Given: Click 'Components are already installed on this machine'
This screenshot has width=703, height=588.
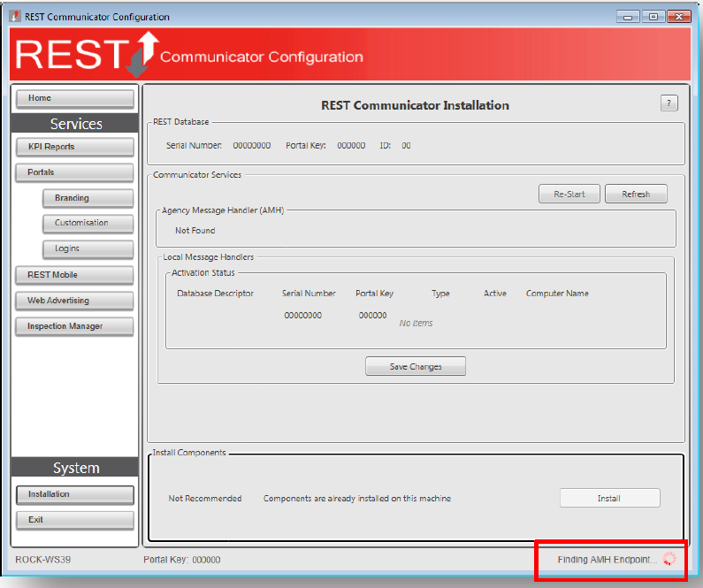Looking at the screenshot, I should (357, 499).
